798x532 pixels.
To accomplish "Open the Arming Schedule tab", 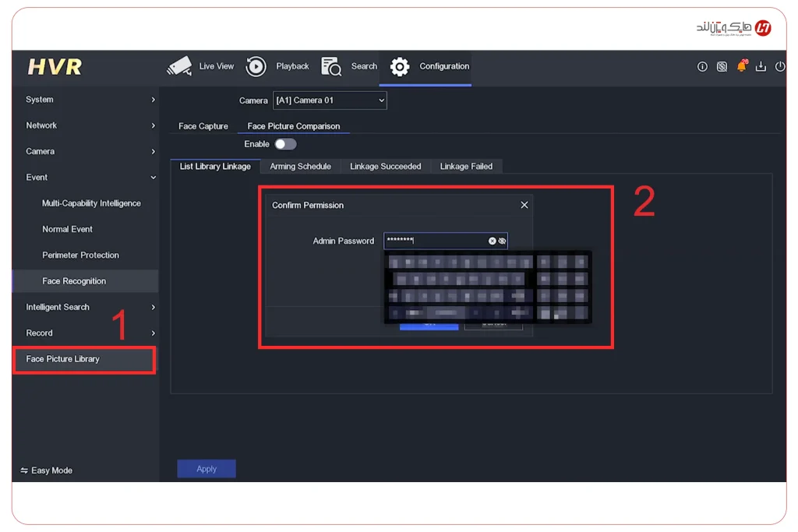I will [300, 167].
